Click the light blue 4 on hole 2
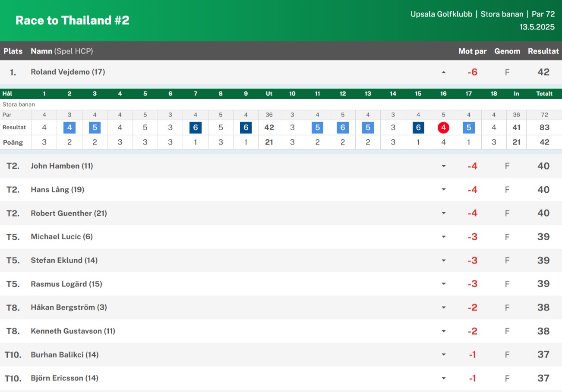 (x=69, y=128)
